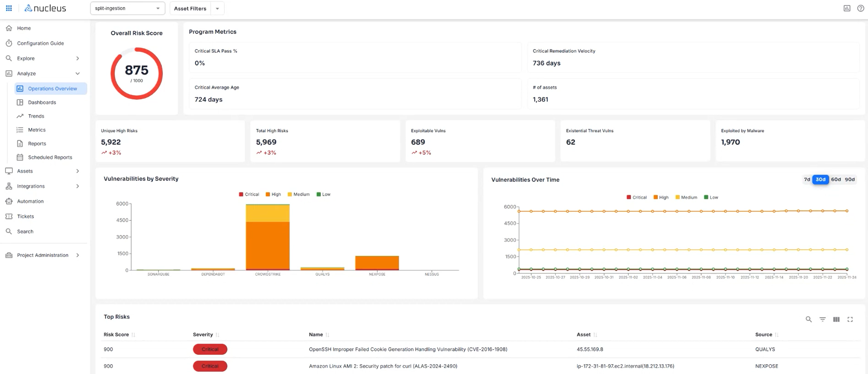The height and width of the screenshot is (374, 868).
Task: Expand the Asset Filters dropdown arrow
Action: coord(217,8)
